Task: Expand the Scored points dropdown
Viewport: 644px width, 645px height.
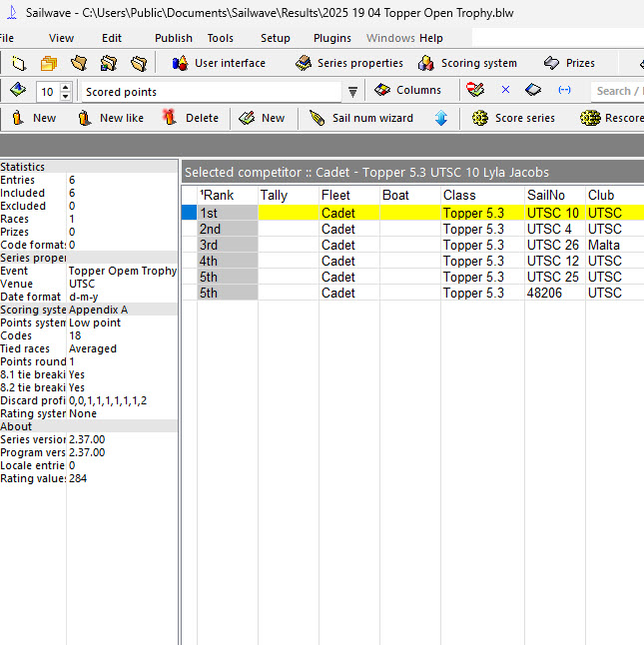Action: 352,92
